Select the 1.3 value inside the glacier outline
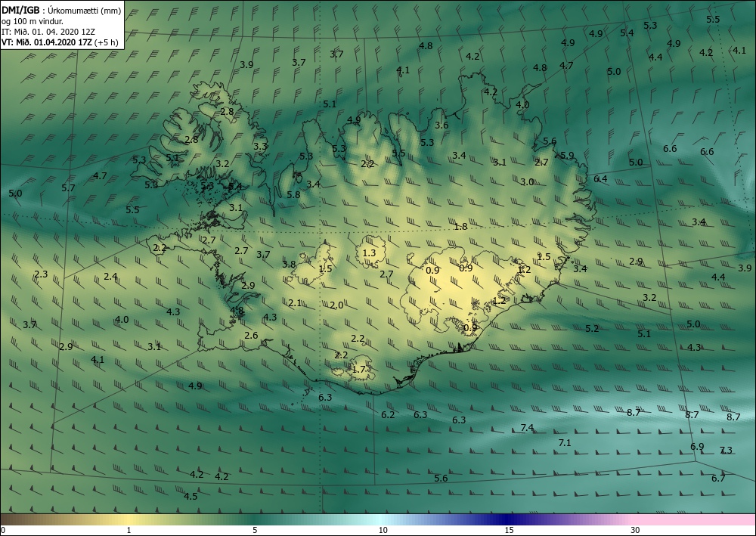Screen dimensions: 756x536 point(369,253)
